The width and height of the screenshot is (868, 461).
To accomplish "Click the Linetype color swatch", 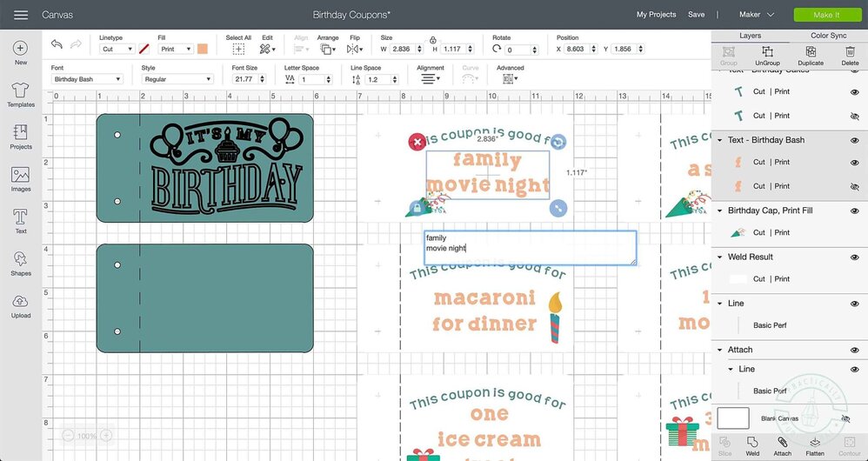I will [x=144, y=50].
